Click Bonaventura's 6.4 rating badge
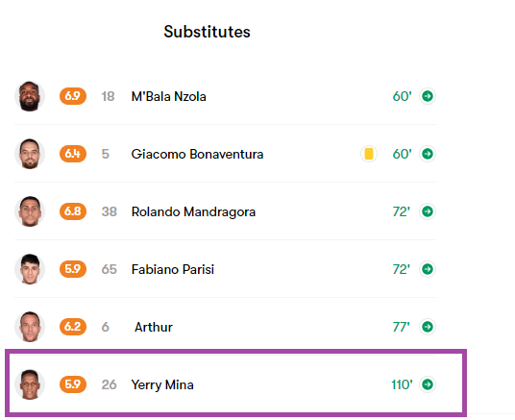This screenshot has width=515, height=420. tap(73, 154)
